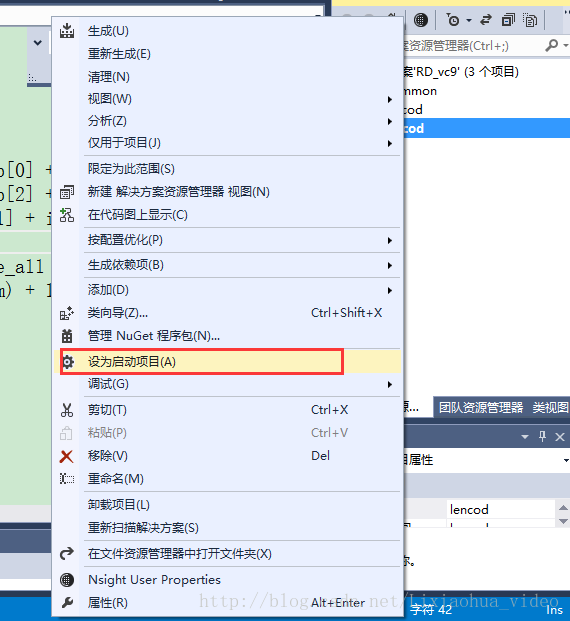This screenshot has height=621, width=570.
Task: Click the pending changes filter clock icon
Action: [452, 19]
